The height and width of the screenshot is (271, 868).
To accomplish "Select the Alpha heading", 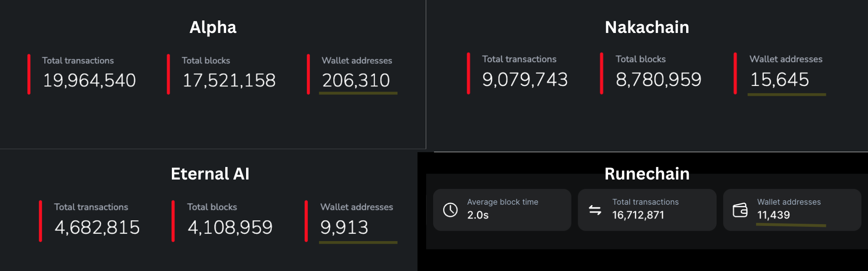I will click(x=213, y=27).
